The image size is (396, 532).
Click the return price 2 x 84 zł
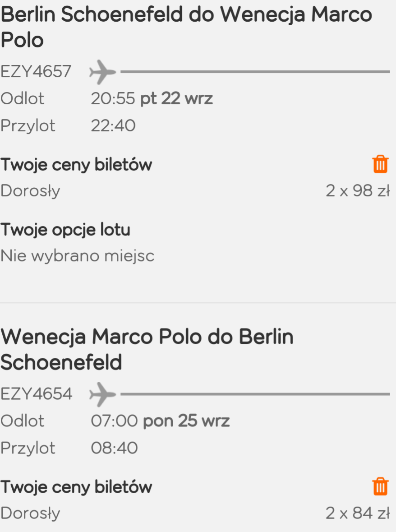point(358,513)
